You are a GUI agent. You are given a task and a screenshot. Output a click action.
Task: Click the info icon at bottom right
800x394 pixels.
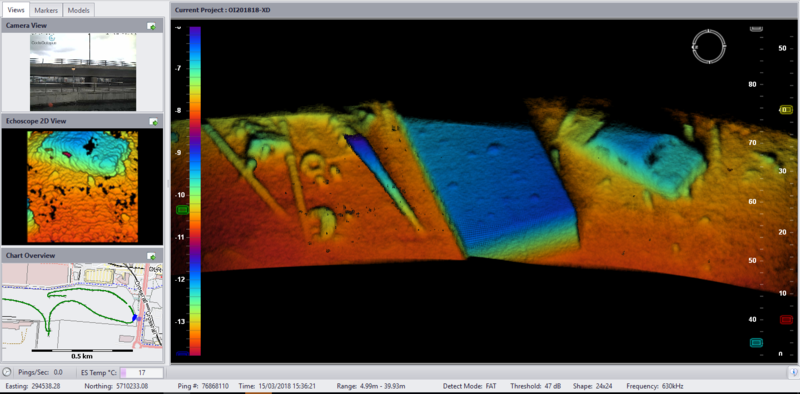[794, 373]
